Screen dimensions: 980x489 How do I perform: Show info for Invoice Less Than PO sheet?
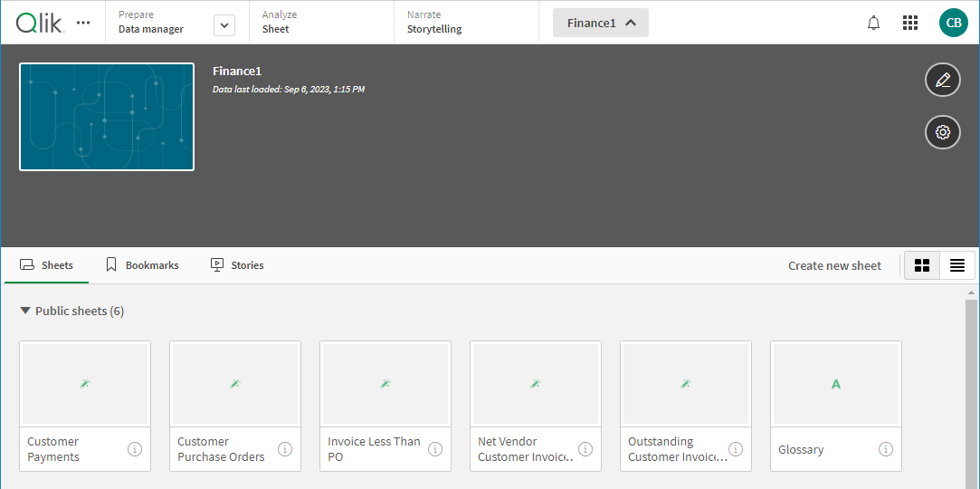(x=435, y=449)
